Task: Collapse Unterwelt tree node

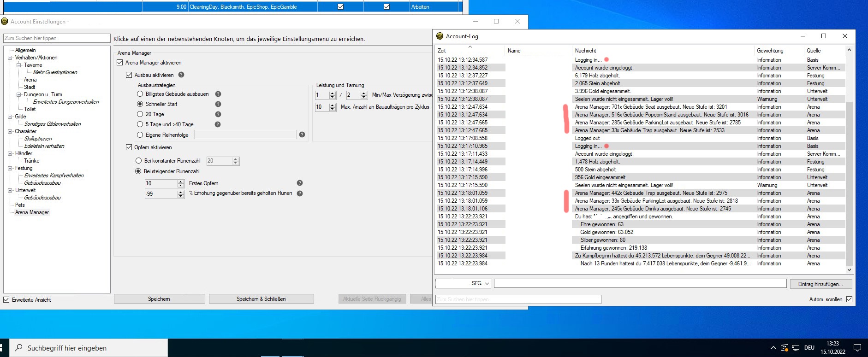Action: click(x=10, y=190)
